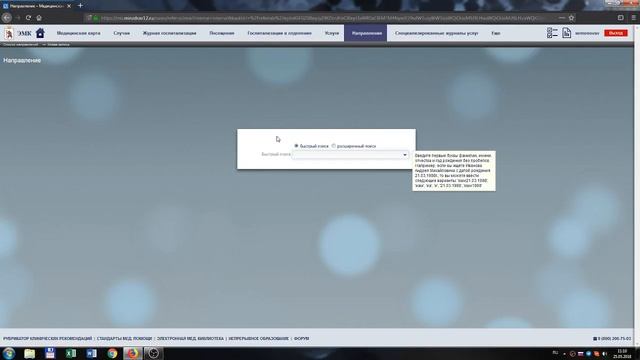Image resolution: width=640 pixels, height=360 pixels.
Task: Open Word from the taskbar
Action: click(91, 353)
